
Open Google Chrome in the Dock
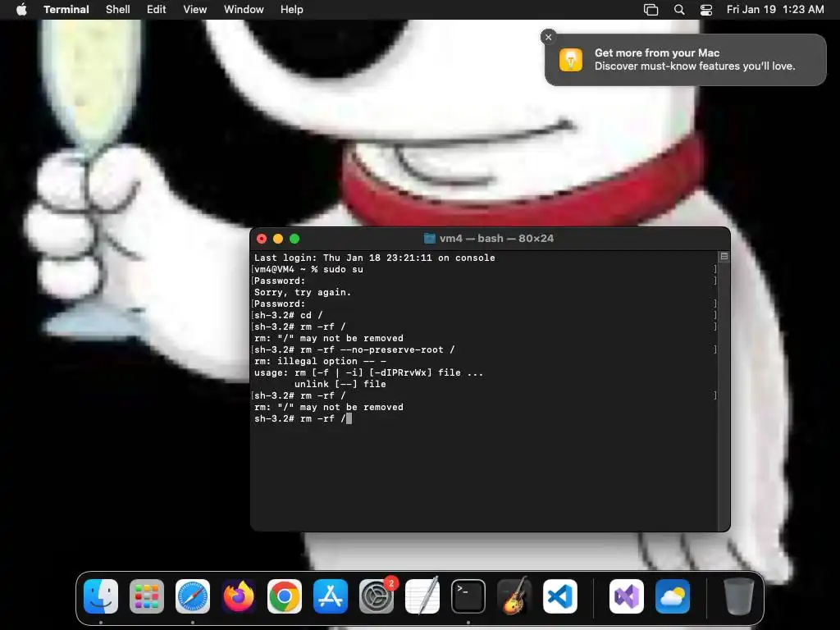(x=285, y=596)
